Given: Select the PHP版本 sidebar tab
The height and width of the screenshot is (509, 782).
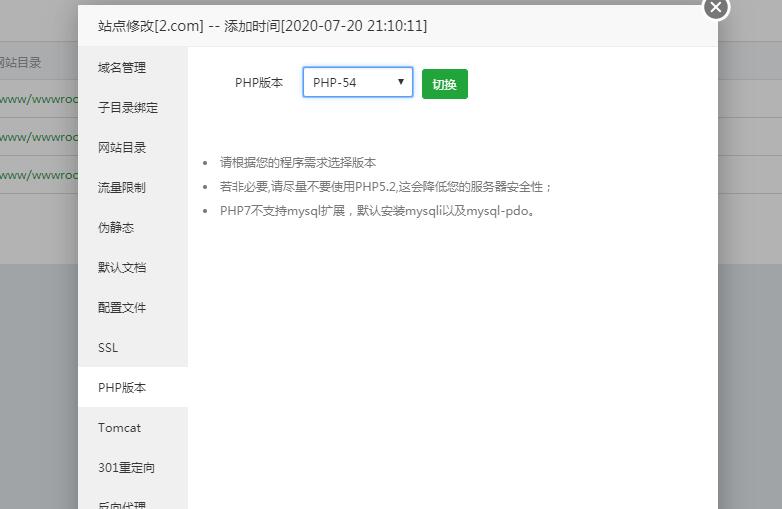Looking at the screenshot, I should (133, 387).
